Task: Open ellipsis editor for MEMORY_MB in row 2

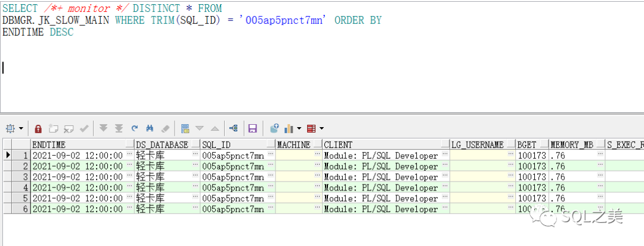Action: 601,165
